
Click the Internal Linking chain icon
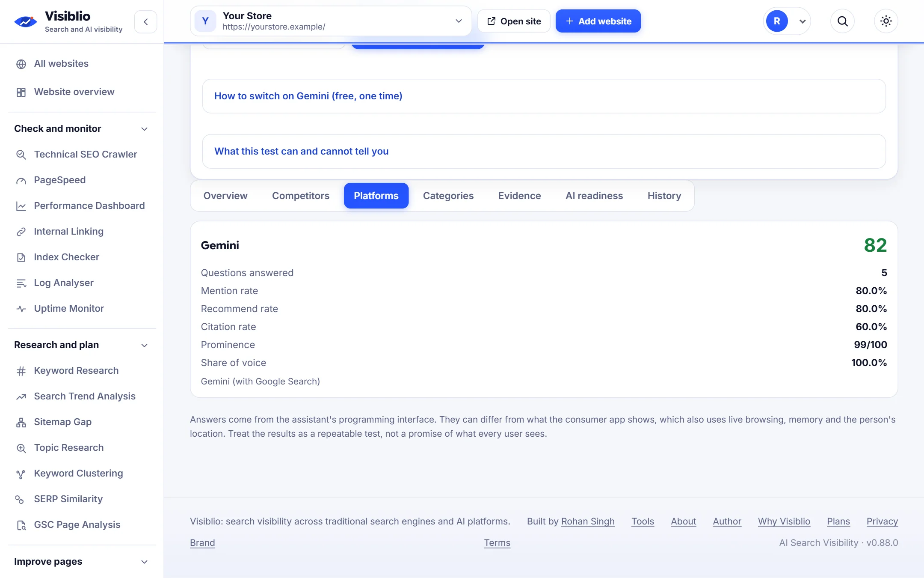click(21, 232)
